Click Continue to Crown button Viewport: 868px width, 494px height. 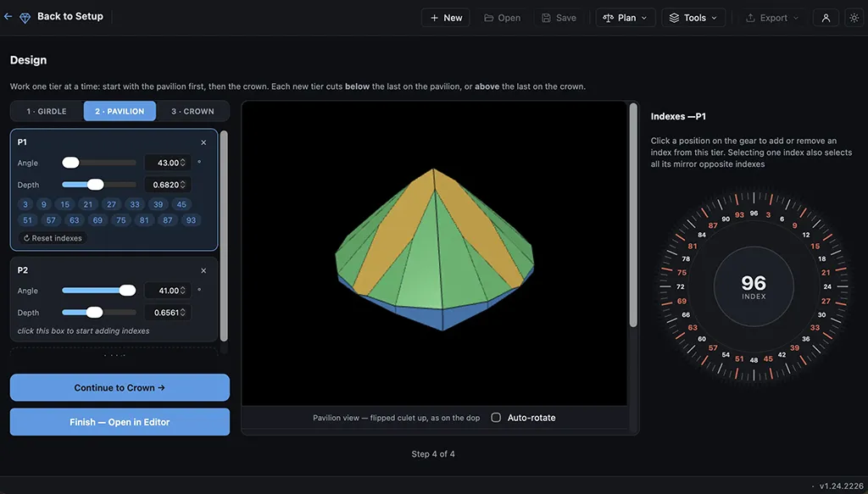pyautogui.click(x=120, y=388)
